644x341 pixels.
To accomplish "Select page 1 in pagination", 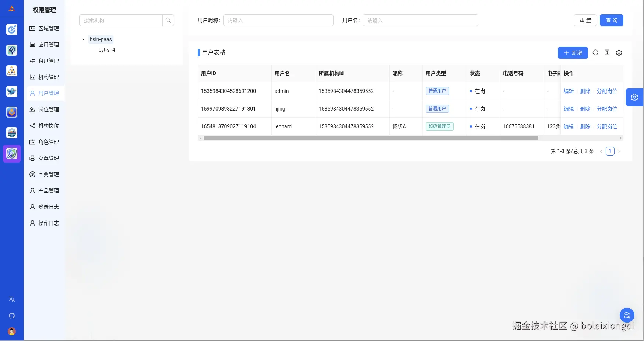I will (x=610, y=151).
